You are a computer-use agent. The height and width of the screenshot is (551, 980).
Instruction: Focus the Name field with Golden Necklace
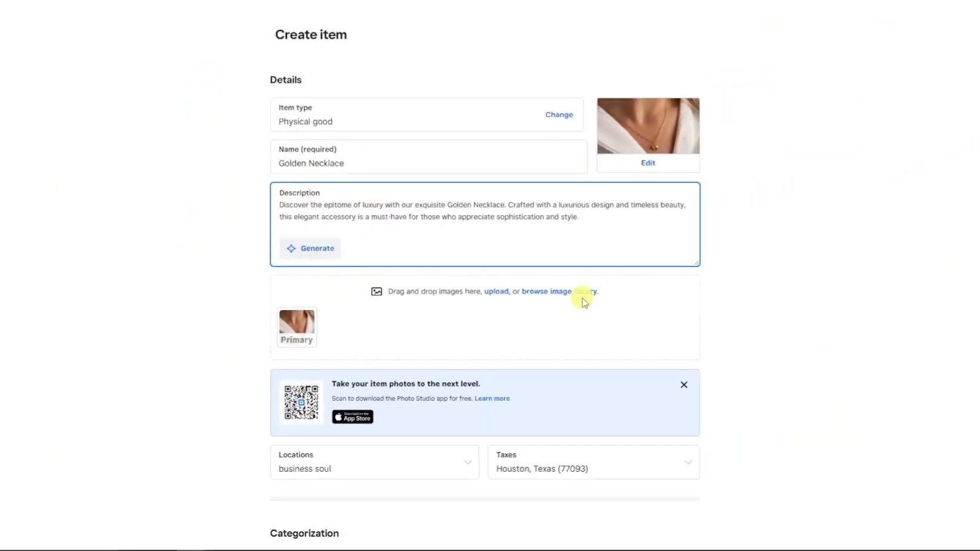[x=428, y=163]
